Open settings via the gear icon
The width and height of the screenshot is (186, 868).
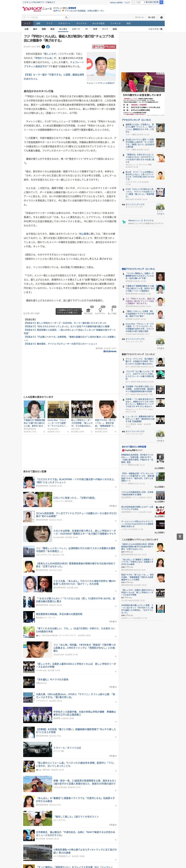tap(161, 18)
